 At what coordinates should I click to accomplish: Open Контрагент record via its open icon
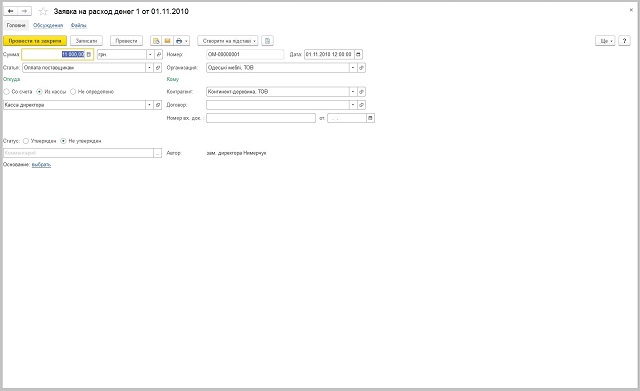361,92
